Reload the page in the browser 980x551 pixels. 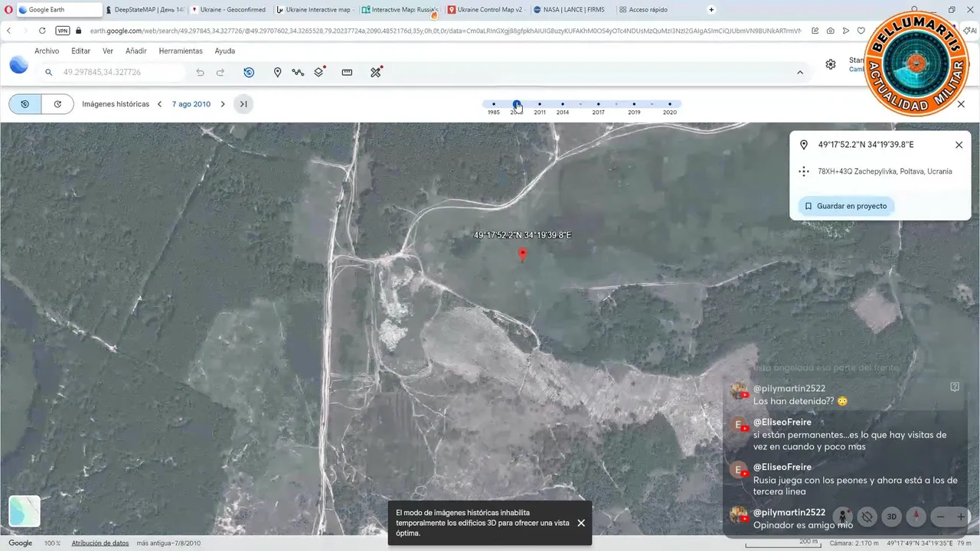coord(42,31)
